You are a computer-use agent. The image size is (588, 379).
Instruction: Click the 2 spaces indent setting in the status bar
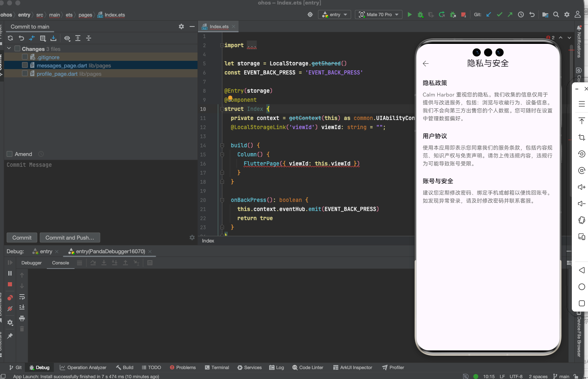pos(538,376)
